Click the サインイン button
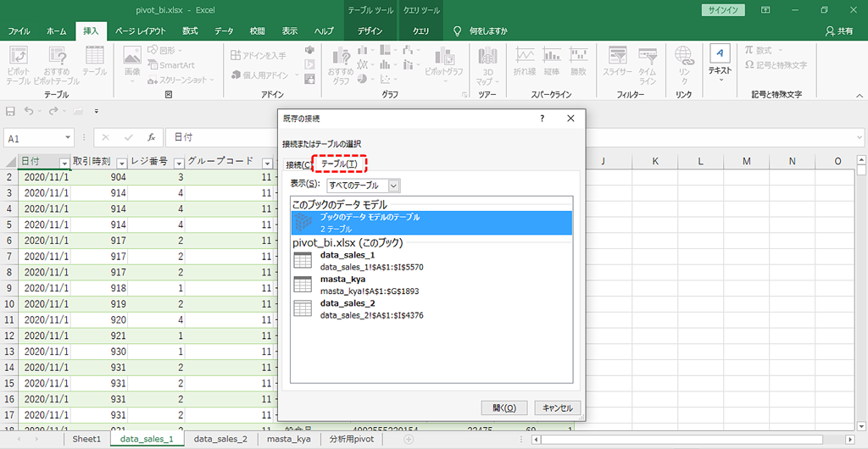The height and width of the screenshot is (449, 868). [723, 10]
